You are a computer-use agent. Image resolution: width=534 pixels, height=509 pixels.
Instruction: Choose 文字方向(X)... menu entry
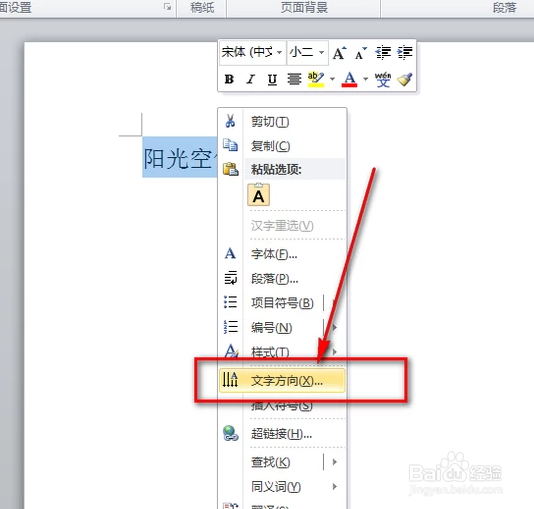(x=282, y=380)
